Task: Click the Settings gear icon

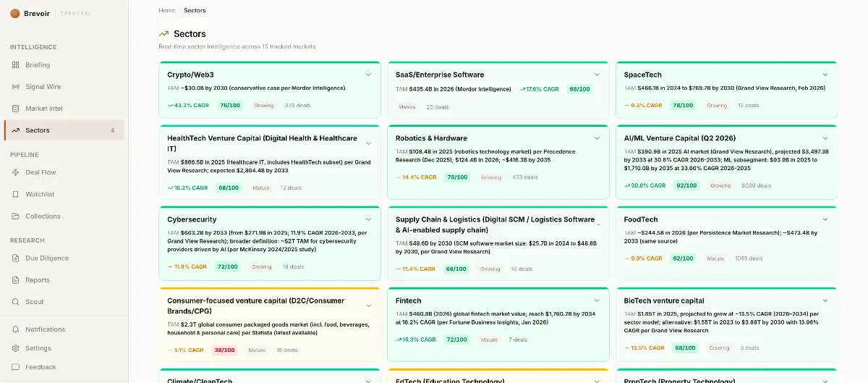Action: tap(16, 348)
